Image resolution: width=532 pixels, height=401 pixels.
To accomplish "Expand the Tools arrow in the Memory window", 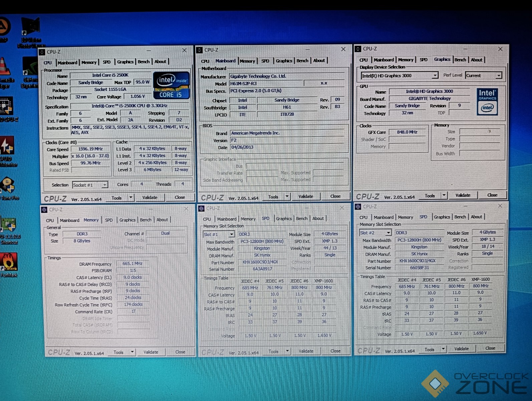I will click(132, 352).
